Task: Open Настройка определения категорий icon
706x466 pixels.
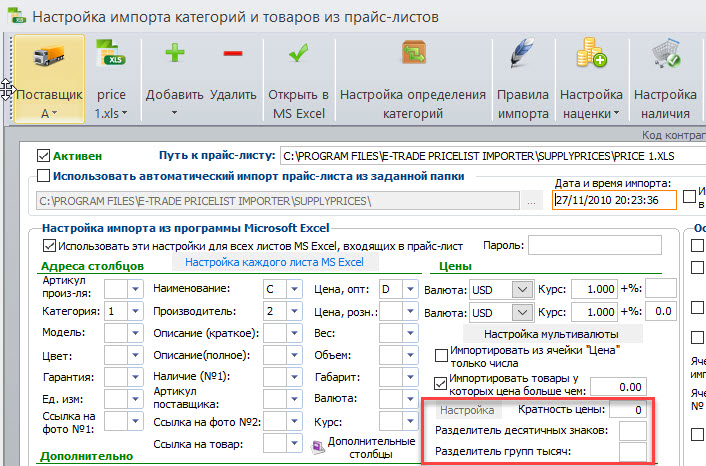Action: [413, 53]
